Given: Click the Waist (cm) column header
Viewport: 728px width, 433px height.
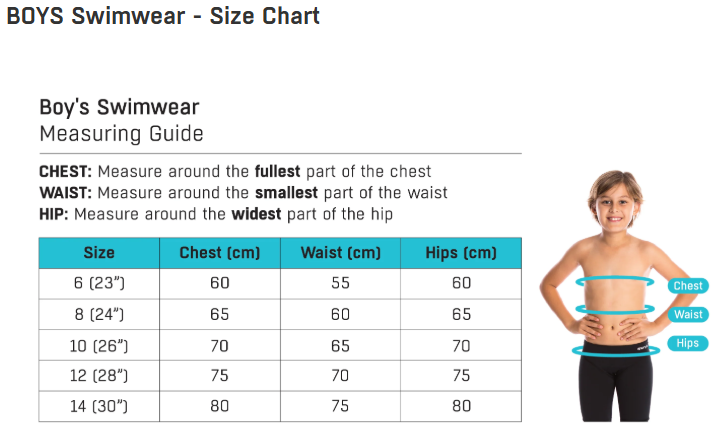Looking at the screenshot, I should coord(340,253).
